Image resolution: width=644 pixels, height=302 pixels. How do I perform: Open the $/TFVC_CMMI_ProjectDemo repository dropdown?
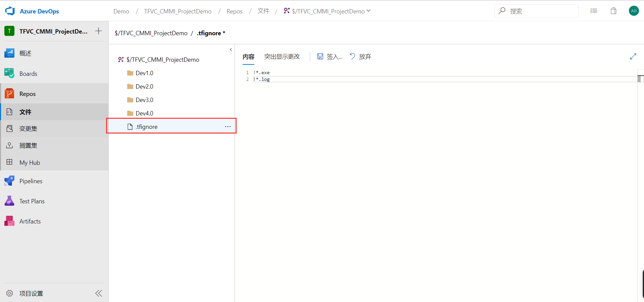(x=327, y=11)
